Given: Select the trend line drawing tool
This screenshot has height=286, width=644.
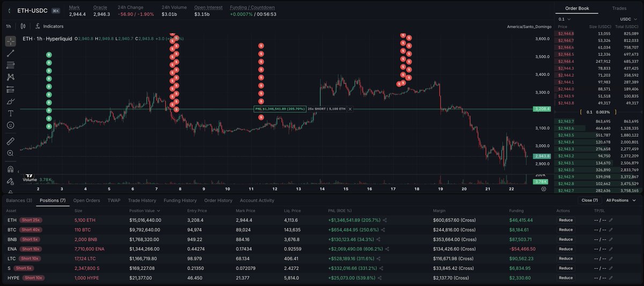Looking at the screenshot, I should [x=10, y=53].
